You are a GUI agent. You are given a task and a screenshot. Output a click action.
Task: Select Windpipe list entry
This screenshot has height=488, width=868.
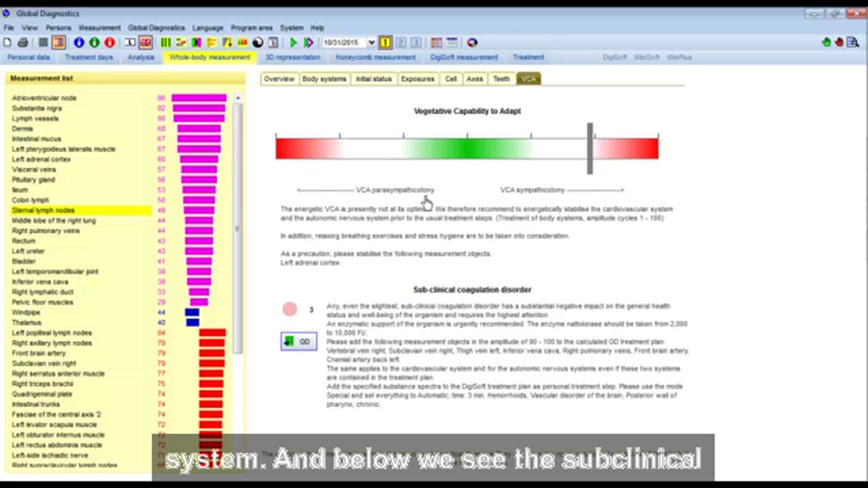26,312
